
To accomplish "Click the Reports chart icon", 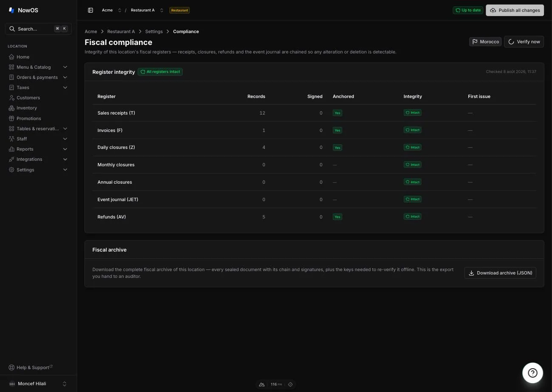I will 11,149.
